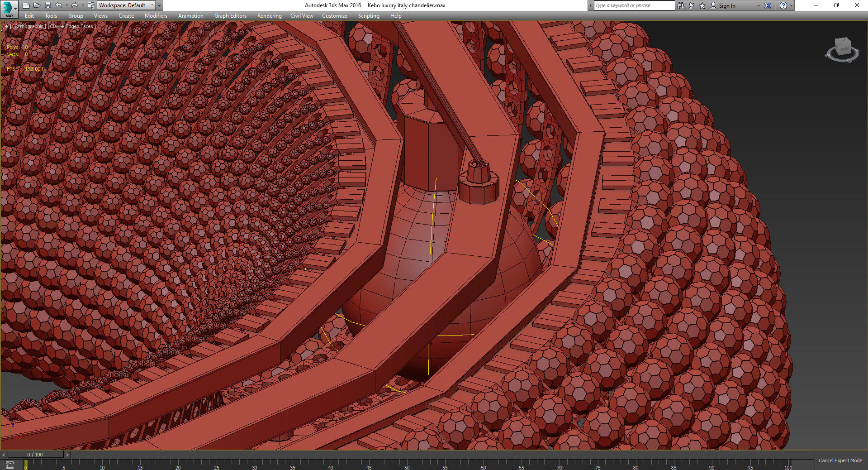Click the binoculars search icon
Screen dimensions: 868x470
point(681,5)
